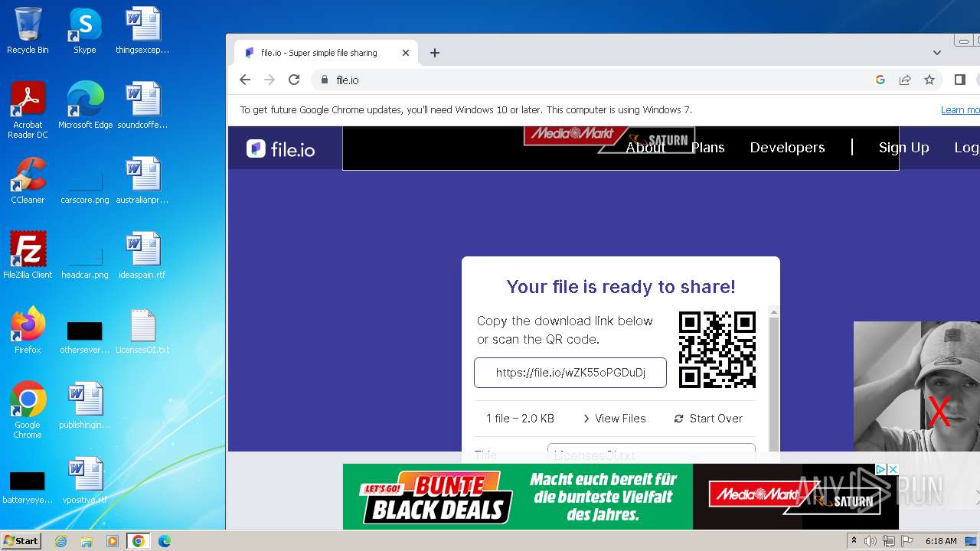Open CCleaner desktop shortcut
The width and height of the screenshot is (980, 551).
click(x=28, y=181)
